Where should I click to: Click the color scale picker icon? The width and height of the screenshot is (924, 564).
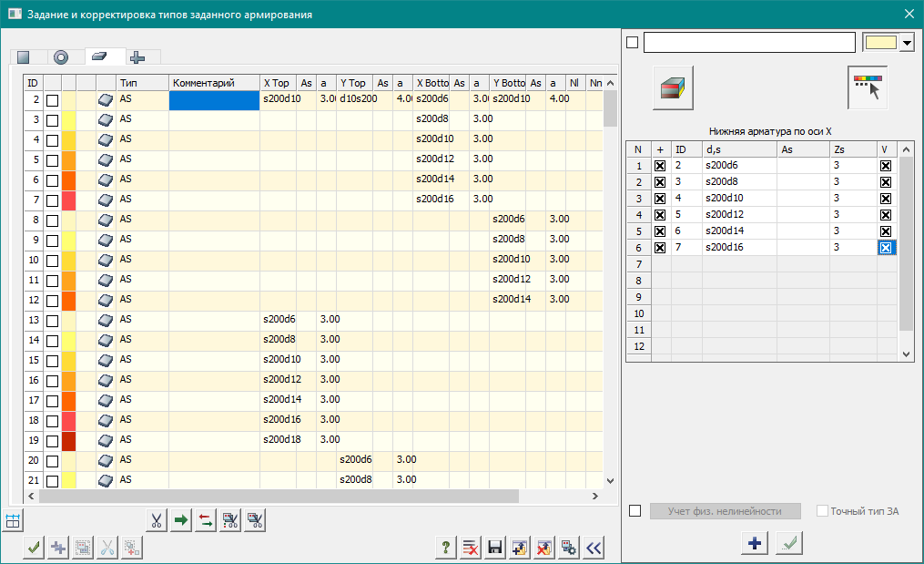[868, 88]
